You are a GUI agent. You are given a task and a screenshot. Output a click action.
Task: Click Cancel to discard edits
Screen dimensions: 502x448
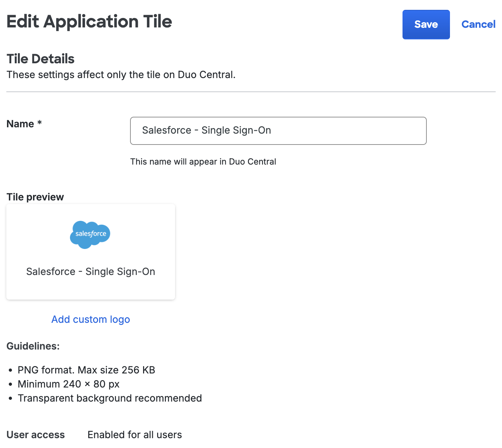point(478,24)
